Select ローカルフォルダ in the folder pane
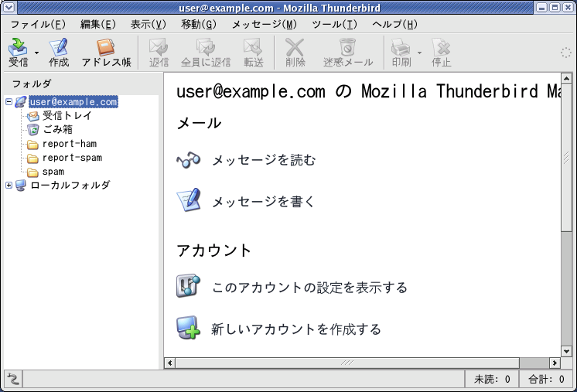This screenshot has height=392, width=577. [70, 185]
